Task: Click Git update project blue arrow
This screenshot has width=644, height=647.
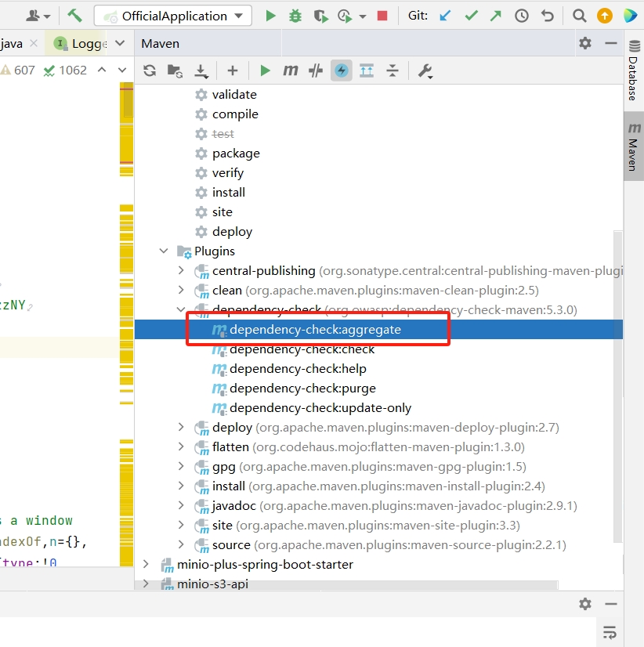Action: [x=446, y=16]
